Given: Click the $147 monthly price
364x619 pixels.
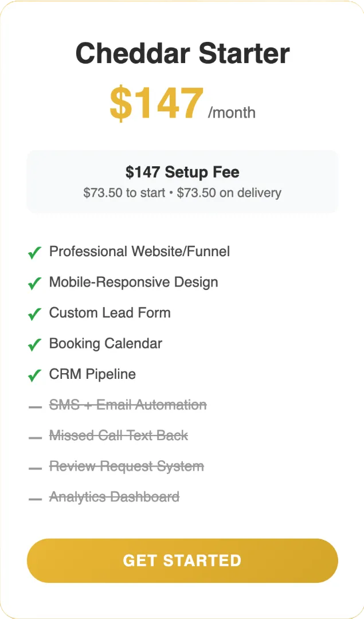Looking at the screenshot, I should pyautogui.click(x=156, y=103).
